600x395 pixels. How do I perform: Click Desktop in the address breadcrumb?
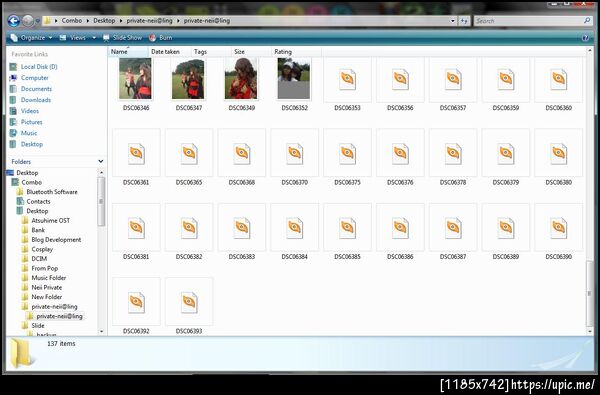(x=104, y=21)
